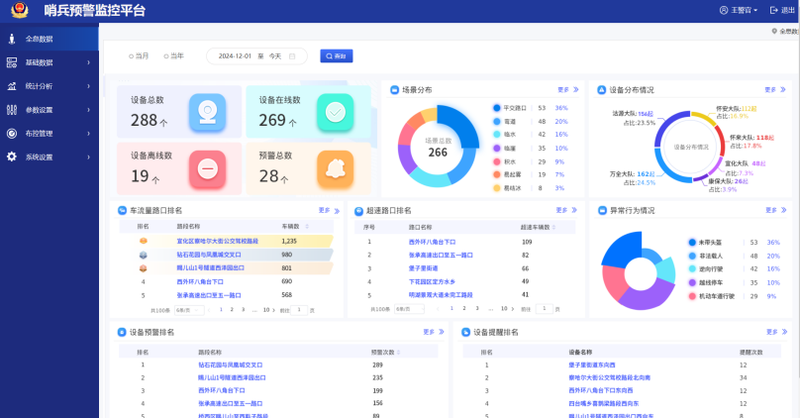
Task: Click the 设备预警排名 panel header icon
Action: (x=121, y=332)
